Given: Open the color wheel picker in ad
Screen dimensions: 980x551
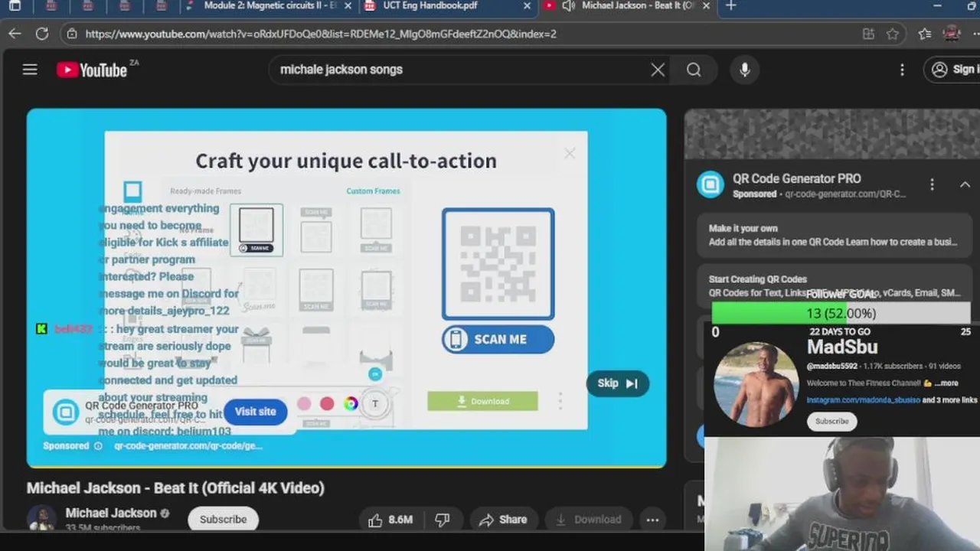Looking at the screenshot, I should tap(351, 403).
